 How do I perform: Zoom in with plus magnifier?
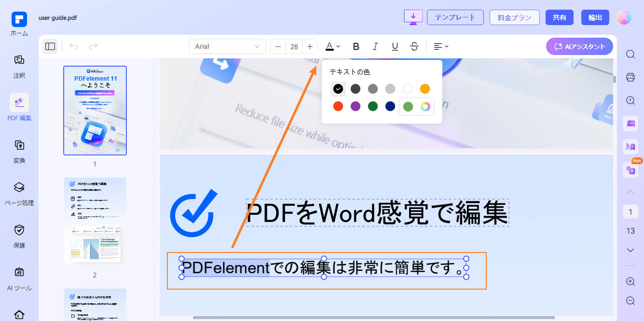tap(630, 281)
